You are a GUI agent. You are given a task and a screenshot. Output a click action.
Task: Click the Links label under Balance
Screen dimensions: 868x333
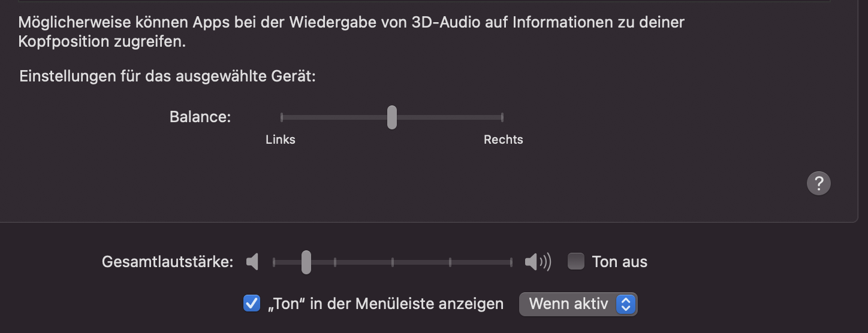click(281, 140)
